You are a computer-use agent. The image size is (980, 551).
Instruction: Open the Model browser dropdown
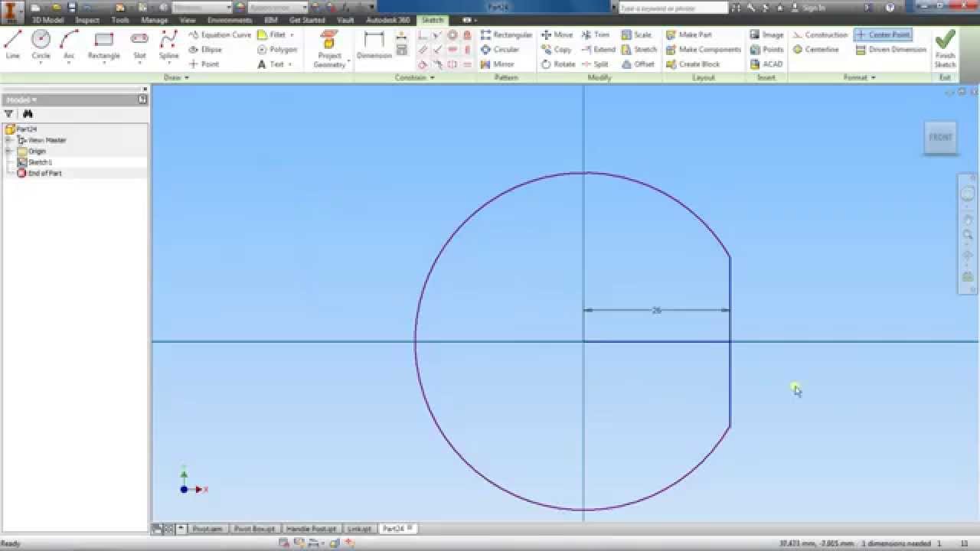tap(21, 99)
